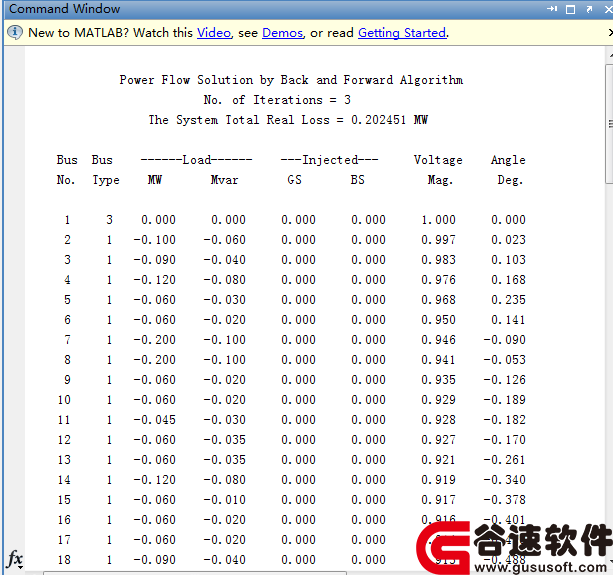Click the 'GS' column subheader
Screen dimensions: 613x575
pyautogui.click(x=294, y=180)
